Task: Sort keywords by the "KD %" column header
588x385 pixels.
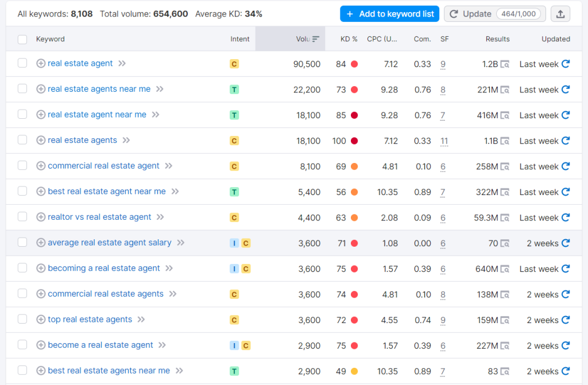Action: tap(348, 38)
